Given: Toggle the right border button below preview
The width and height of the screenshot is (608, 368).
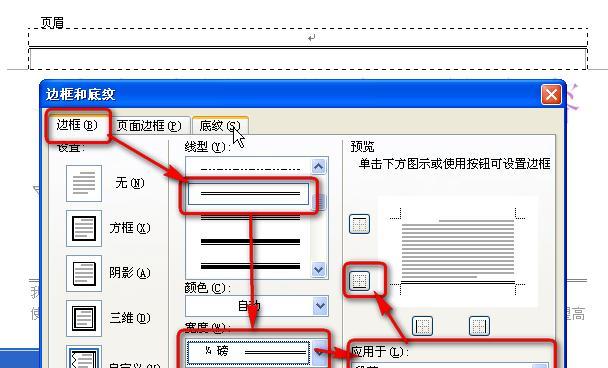Looking at the screenshot, I should [479, 326].
